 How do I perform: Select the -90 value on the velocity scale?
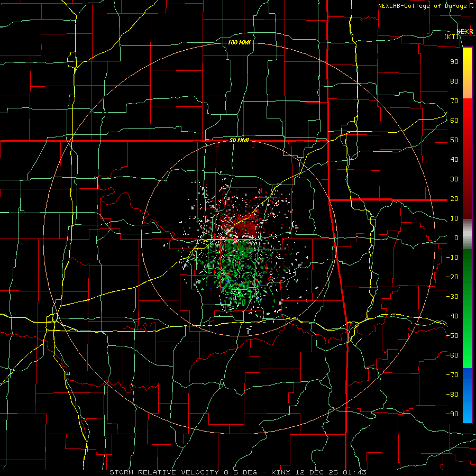click(x=452, y=414)
